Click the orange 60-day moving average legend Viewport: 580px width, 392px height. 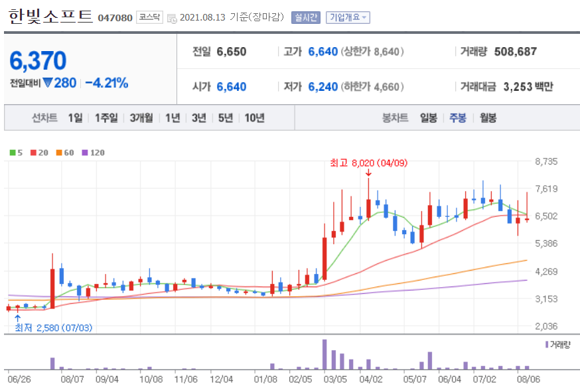[65, 153]
